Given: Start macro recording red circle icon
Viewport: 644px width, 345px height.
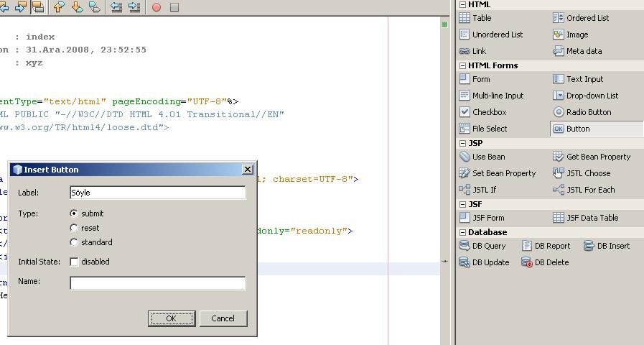Looking at the screenshot, I should coord(157,7).
